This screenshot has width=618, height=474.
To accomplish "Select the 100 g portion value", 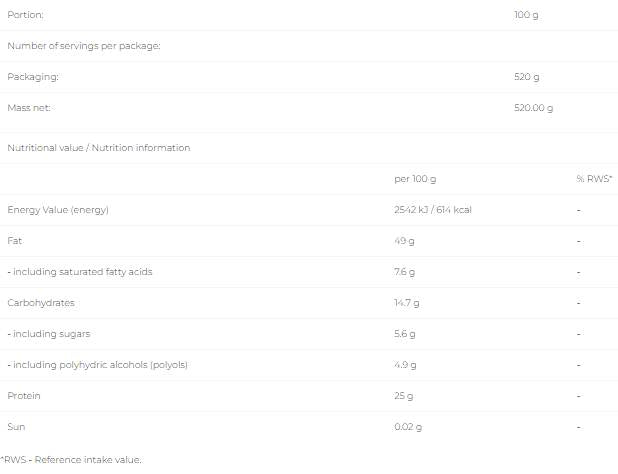I will pyautogui.click(x=526, y=15).
